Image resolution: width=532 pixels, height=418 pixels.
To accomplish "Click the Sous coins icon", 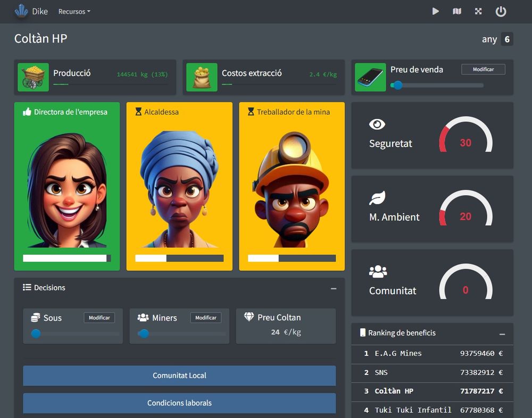I will tap(35, 317).
